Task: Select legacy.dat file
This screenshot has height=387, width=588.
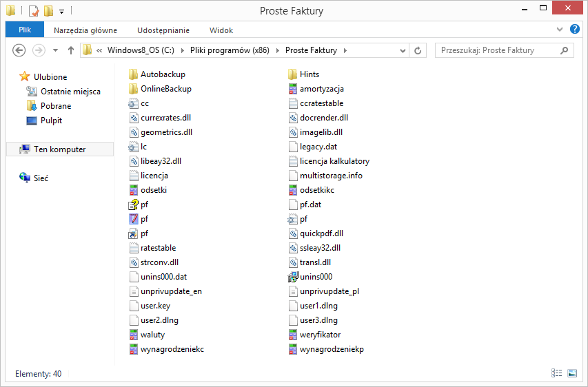Action: [x=313, y=147]
